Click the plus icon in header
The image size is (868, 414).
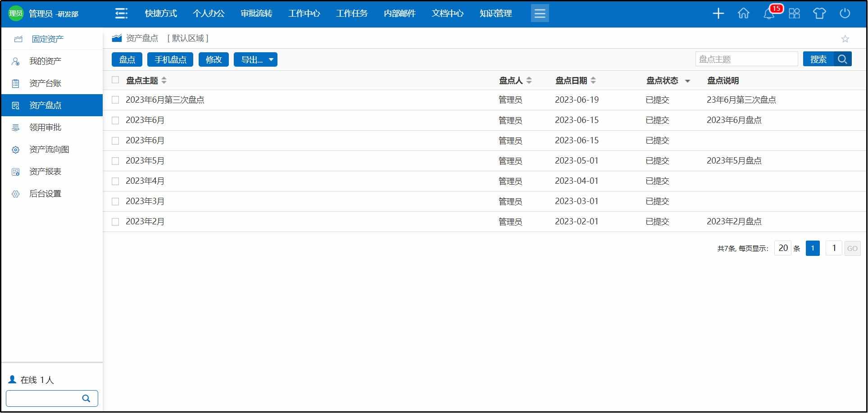(718, 14)
